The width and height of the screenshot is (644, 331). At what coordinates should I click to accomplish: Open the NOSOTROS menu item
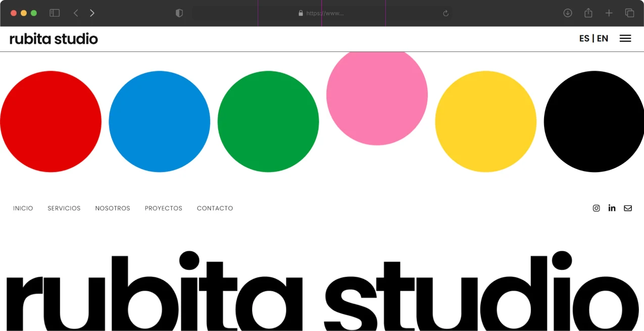point(113,208)
